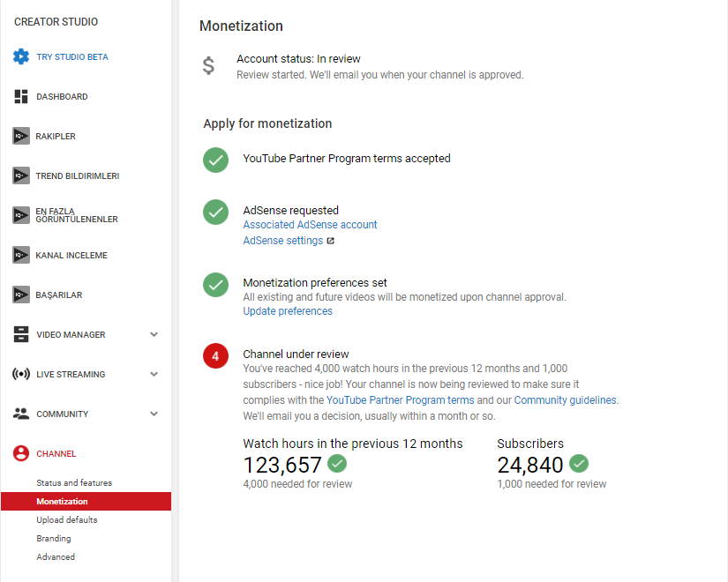
Task: Click the Başarılar IQ icon
Action: (21, 295)
